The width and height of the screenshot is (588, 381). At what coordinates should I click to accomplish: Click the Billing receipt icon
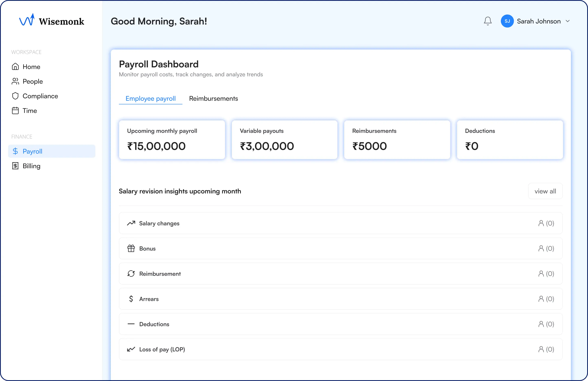pos(15,166)
